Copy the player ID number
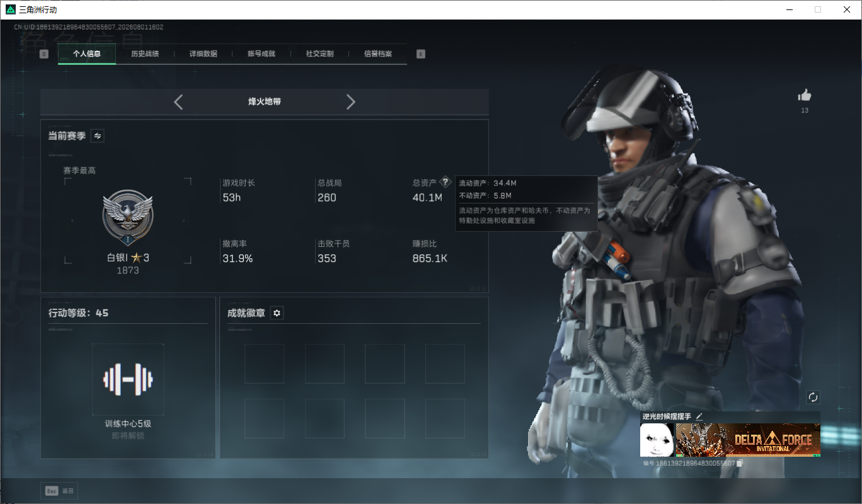The height and width of the screenshot is (504, 862). [x=740, y=463]
